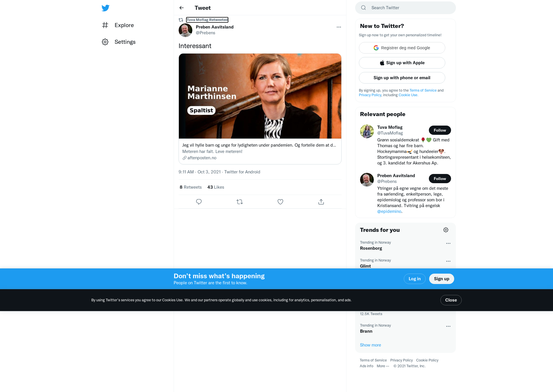Share the tweet via share icon
Viewport: 553px width, 392px height.
pos(321,202)
